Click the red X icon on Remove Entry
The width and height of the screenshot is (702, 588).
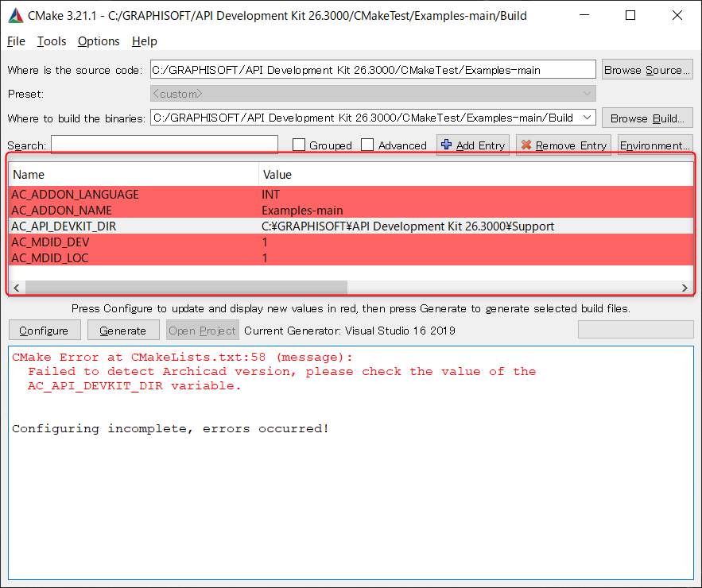pos(526,145)
